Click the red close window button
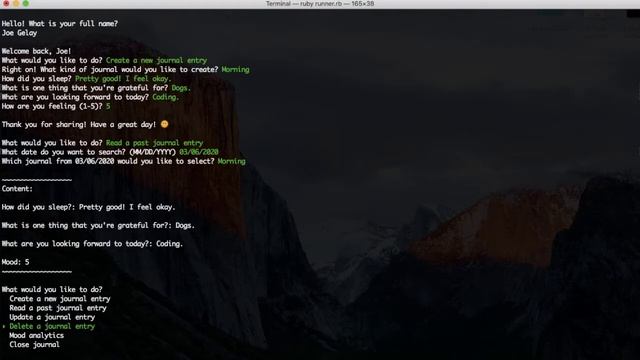Image resolution: width=640 pixels, height=360 pixels. [7, 3]
